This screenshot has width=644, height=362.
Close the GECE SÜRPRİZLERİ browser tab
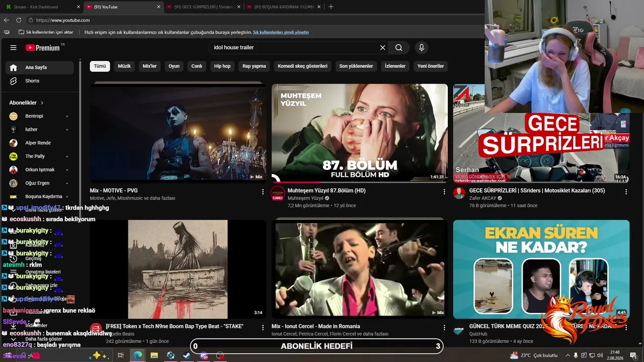239,7
